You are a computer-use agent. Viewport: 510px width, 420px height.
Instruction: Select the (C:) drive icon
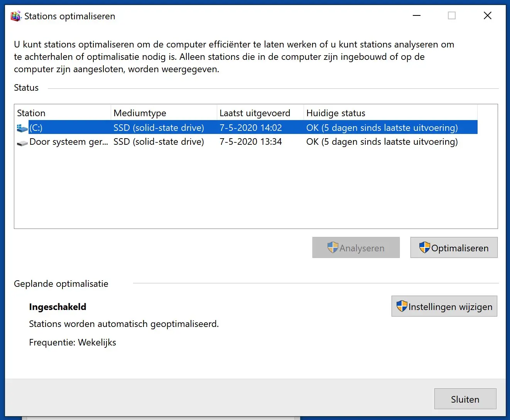pos(22,128)
